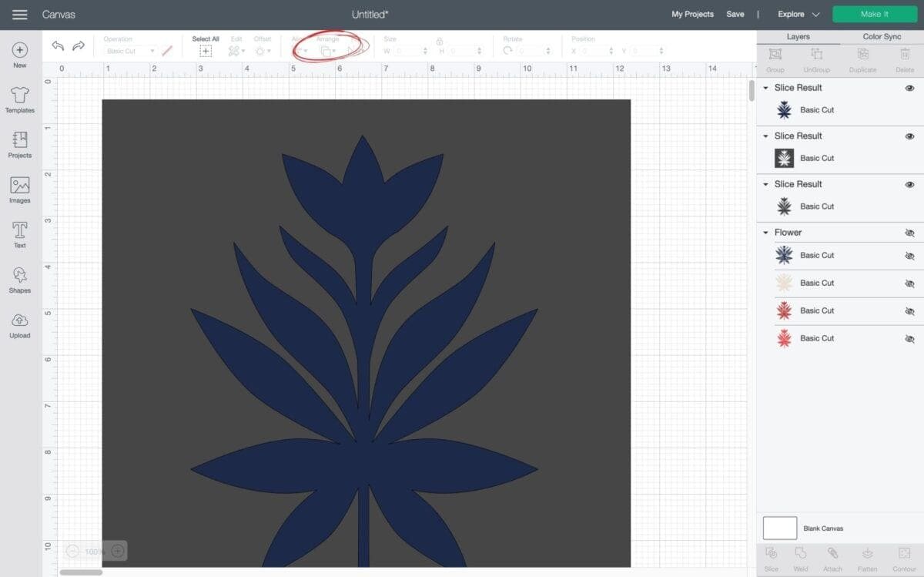Screen dimensions: 924x577
Task: Hide Slice Result with gray flower thumbnail
Action: click(x=909, y=185)
